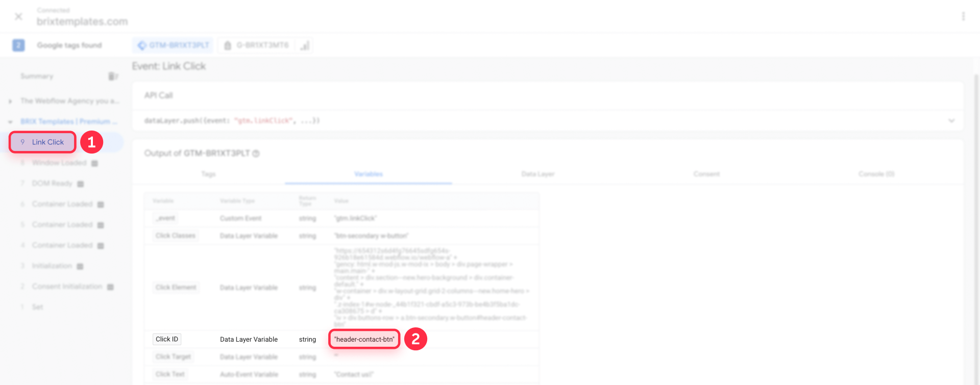Click the icon beside Container Loaded 6

click(101, 204)
